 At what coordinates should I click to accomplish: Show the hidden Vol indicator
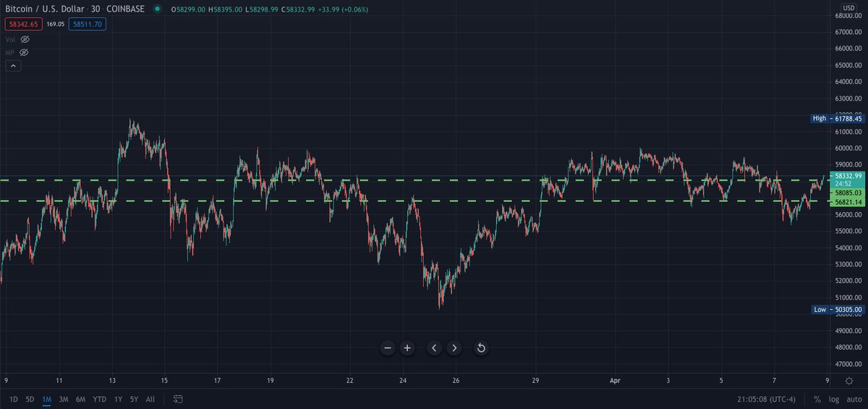click(24, 41)
